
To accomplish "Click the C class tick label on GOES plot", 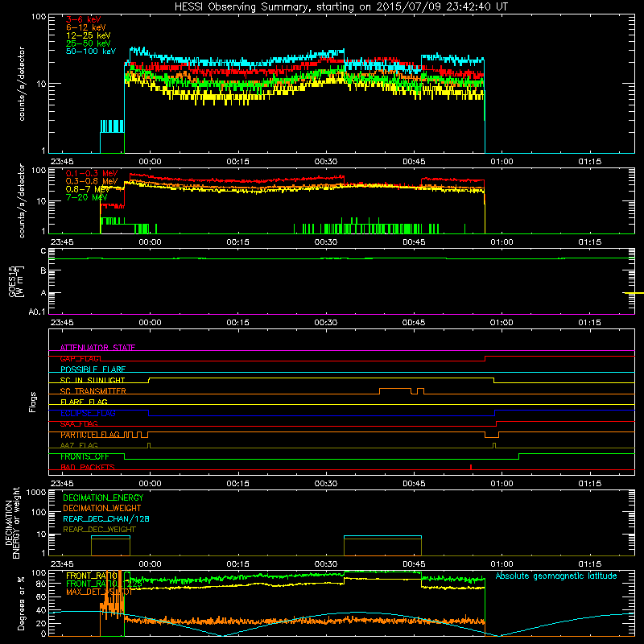I will click(x=43, y=251).
